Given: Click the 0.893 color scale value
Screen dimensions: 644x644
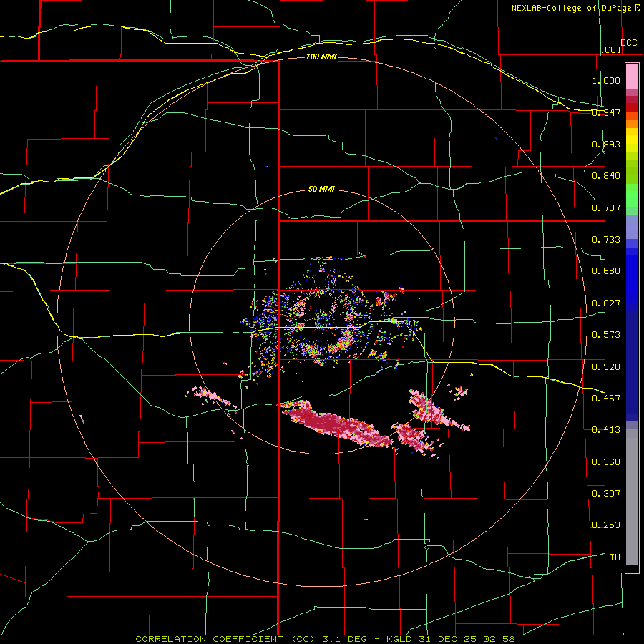Looking at the screenshot, I should pos(606,144).
